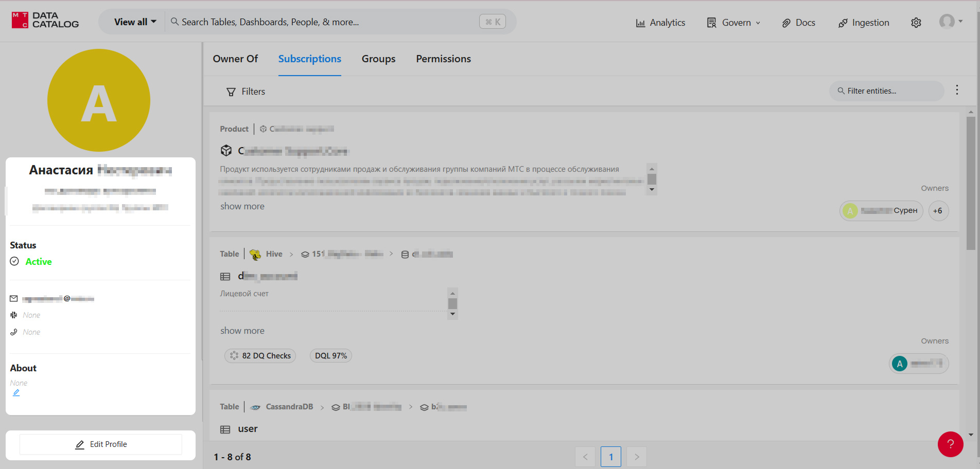
Task: Click the MTS Data Catalog logo
Action: tap(45, 21)
